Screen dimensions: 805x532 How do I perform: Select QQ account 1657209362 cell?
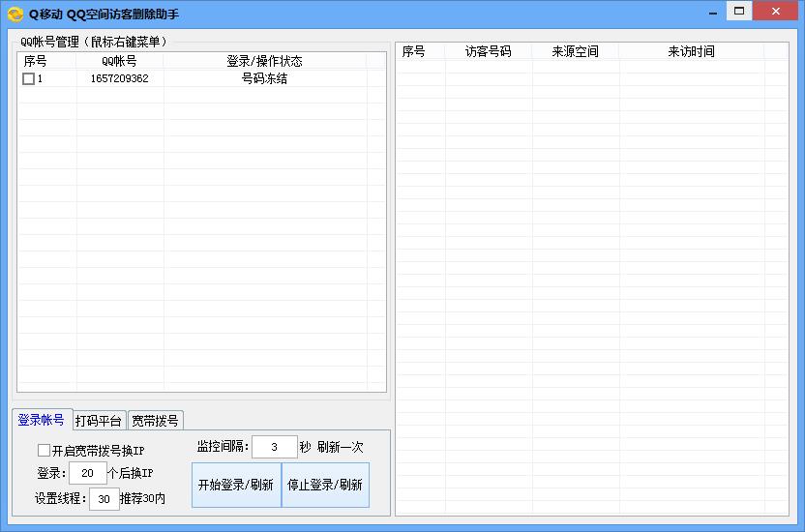(120, 78)
